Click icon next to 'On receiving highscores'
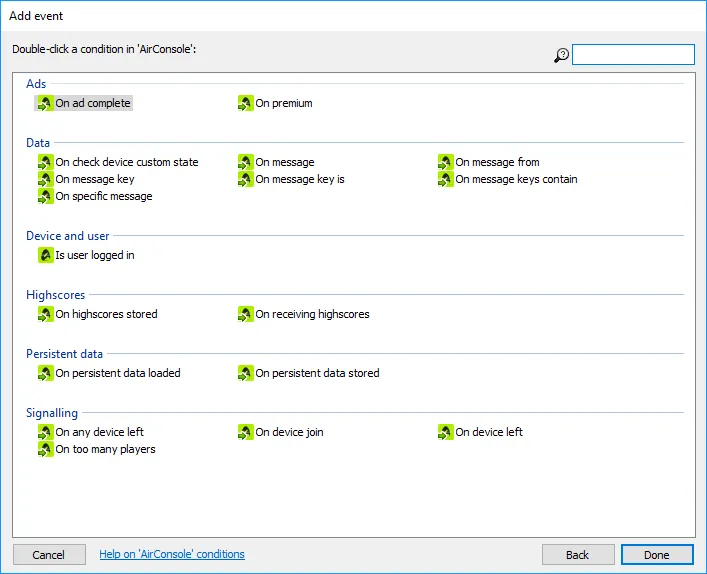707x574 pixels. 246,314
